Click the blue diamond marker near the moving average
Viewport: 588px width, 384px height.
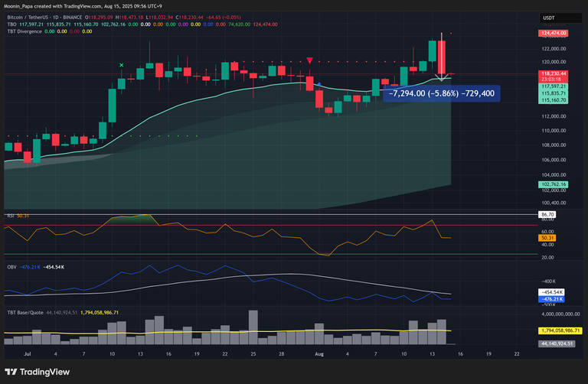click(x=319, y=84)
